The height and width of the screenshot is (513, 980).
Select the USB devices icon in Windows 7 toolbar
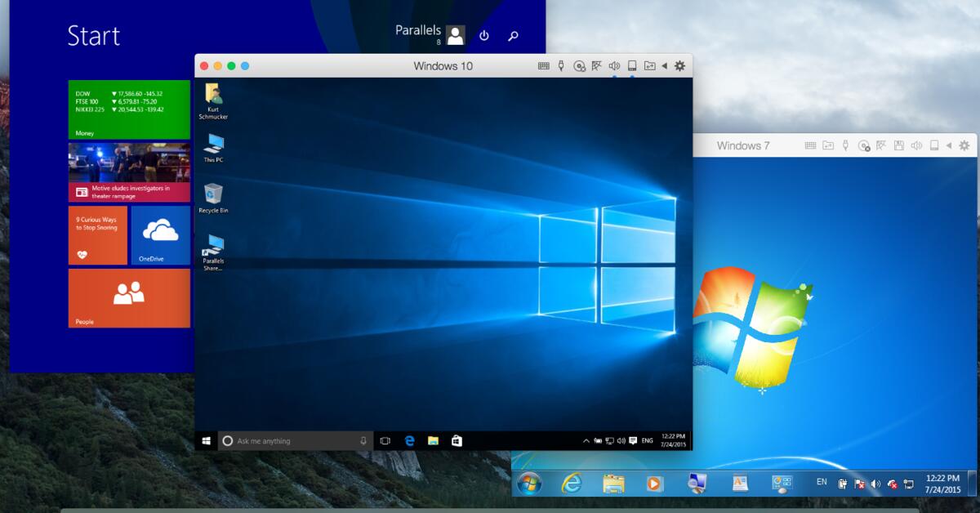tap(846, 145)
